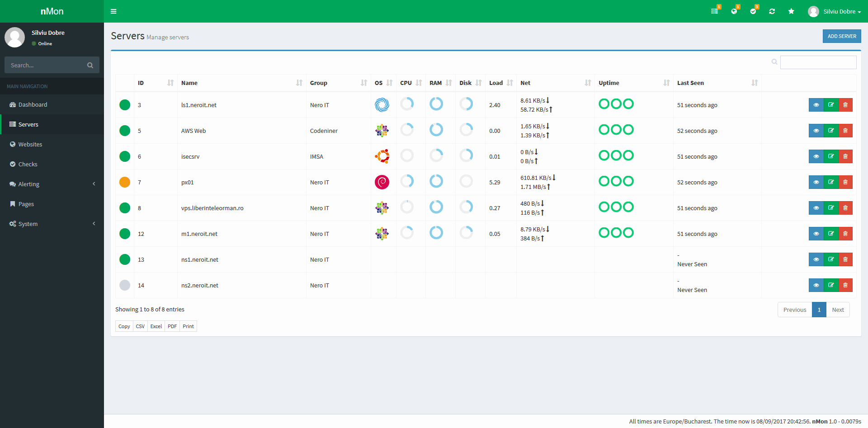Screen dimensions: 868x428
Task: Go to the Next page
Action: [838, 310]
